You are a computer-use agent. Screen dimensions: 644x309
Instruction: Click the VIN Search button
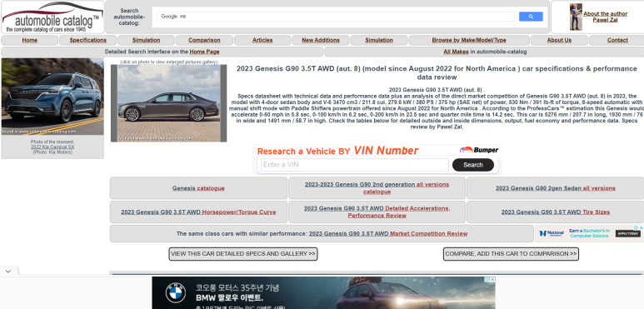pyautogui.click(x=472, y=165)
